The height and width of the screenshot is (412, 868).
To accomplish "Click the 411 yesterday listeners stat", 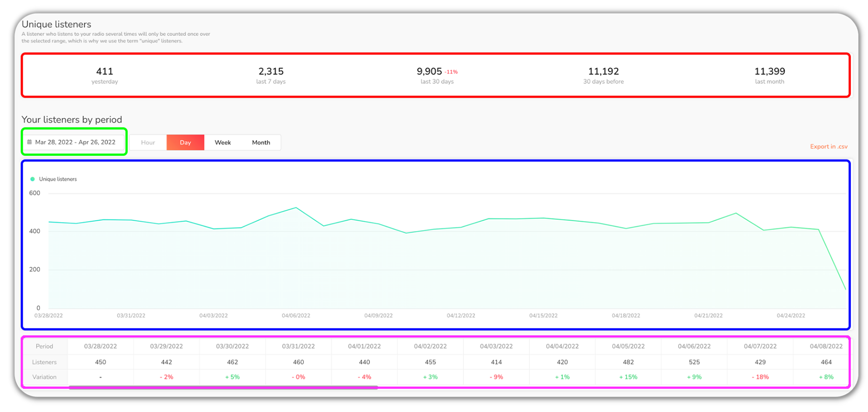I will 105,72.
